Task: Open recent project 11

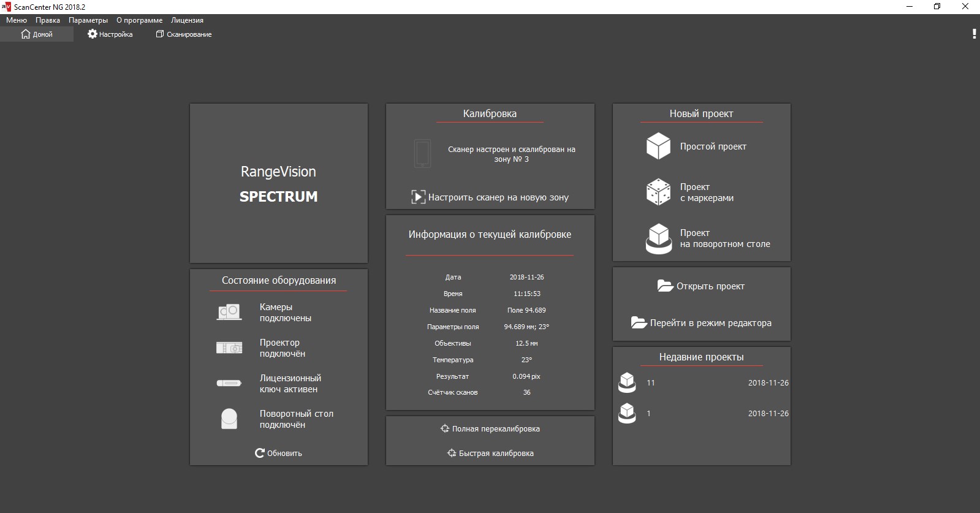Action: coord(703,382)
